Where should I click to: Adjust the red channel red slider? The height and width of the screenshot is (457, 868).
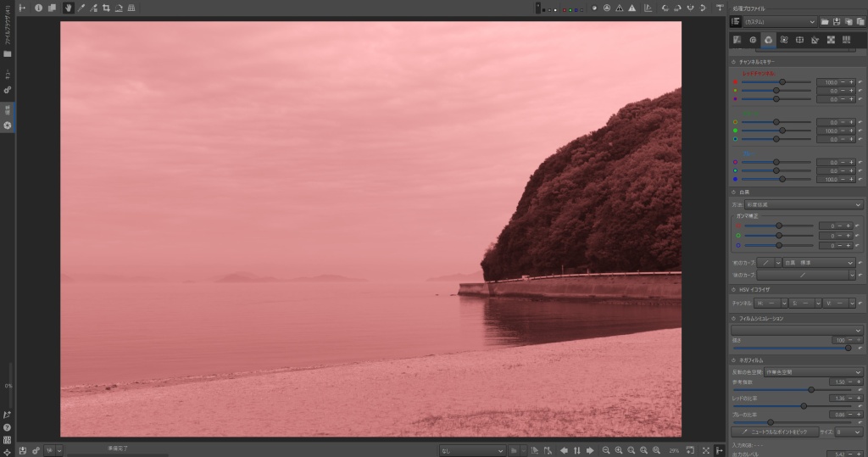pos(776,82)
